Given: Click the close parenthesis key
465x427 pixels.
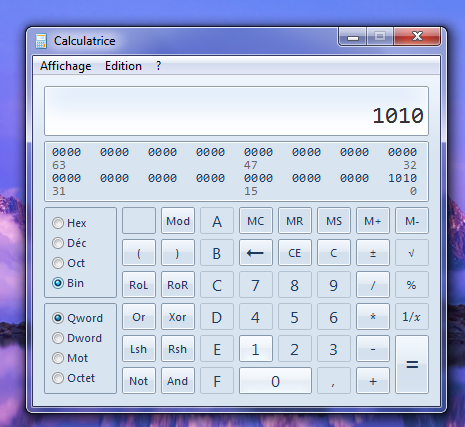Looking at the screenshot, I should click(x=178, y=253).
